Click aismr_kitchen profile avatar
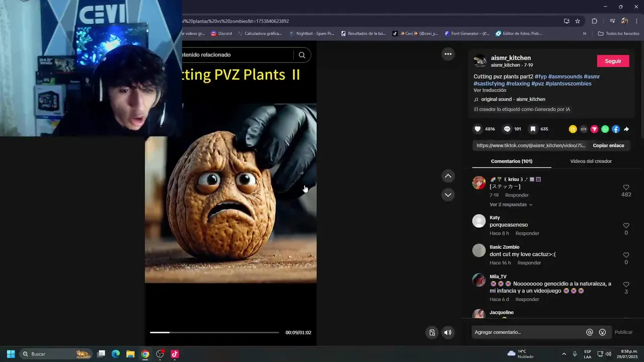This screenshot has height=362, width=644. point(480,61)
